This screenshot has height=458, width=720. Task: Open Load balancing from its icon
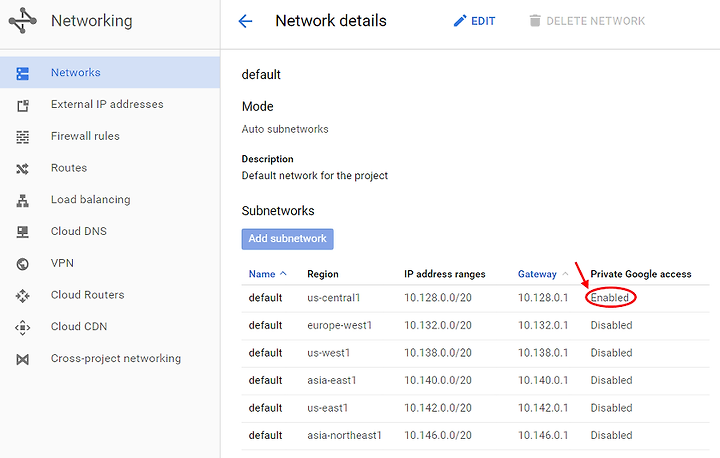(x=22, y=200)
